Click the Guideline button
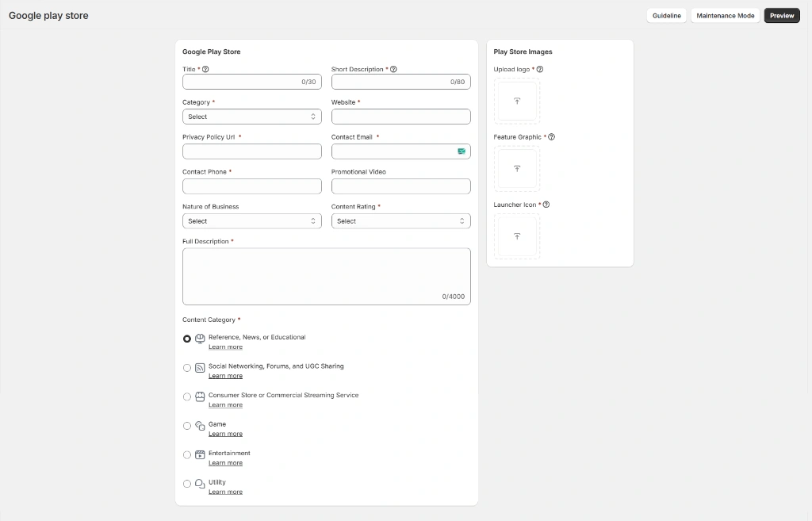 point(666,16)
